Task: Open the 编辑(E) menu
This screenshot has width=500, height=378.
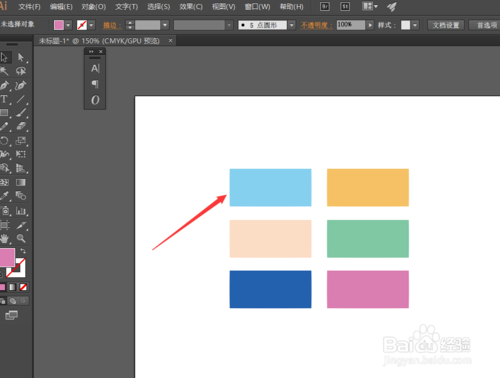Action: pos(61,7)
